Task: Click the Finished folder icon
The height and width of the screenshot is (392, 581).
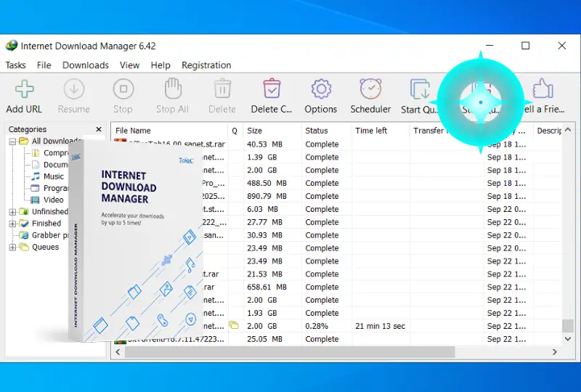Action: coord(24,224)
